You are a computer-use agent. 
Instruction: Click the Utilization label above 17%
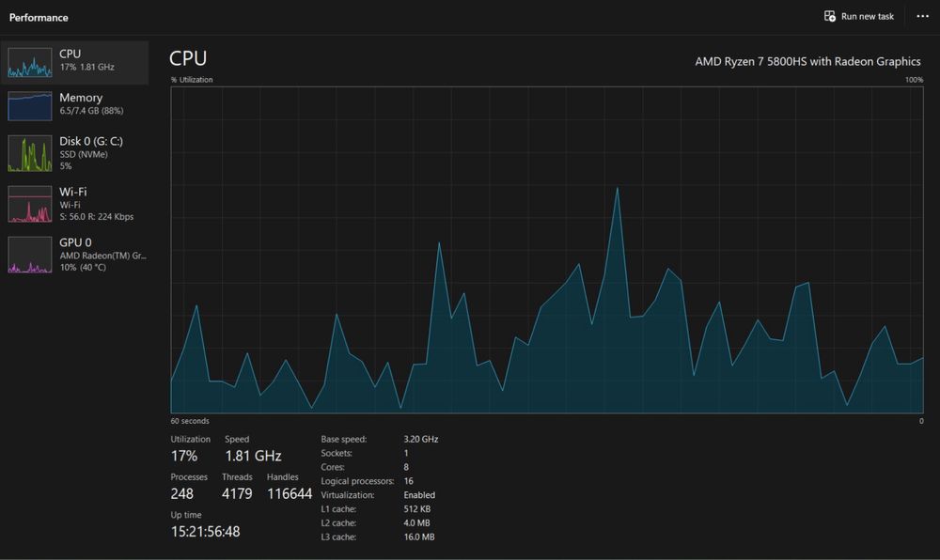190,439
